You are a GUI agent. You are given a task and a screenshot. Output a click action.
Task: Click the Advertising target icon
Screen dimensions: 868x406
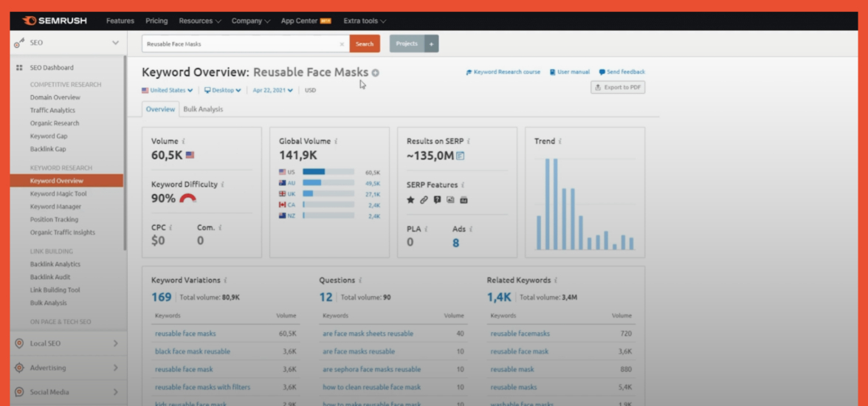point(19,368)
